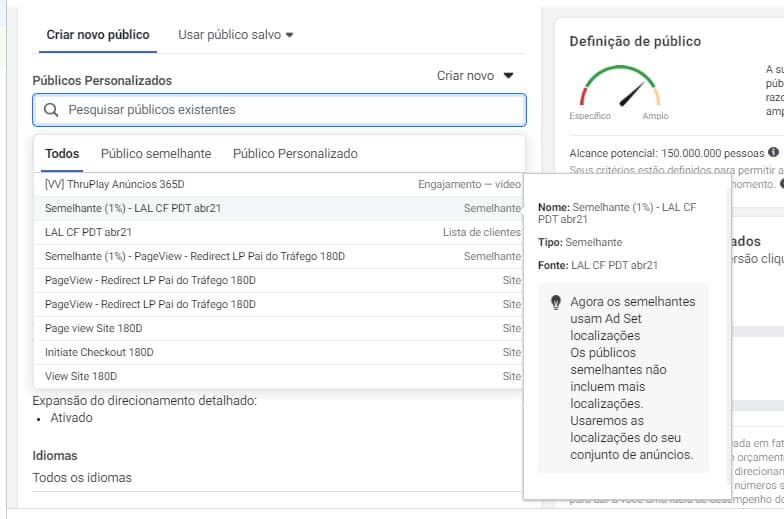Select the Público semelhante filter tab
This screenshot has height=519, width=784.
(x=156, y=154)
